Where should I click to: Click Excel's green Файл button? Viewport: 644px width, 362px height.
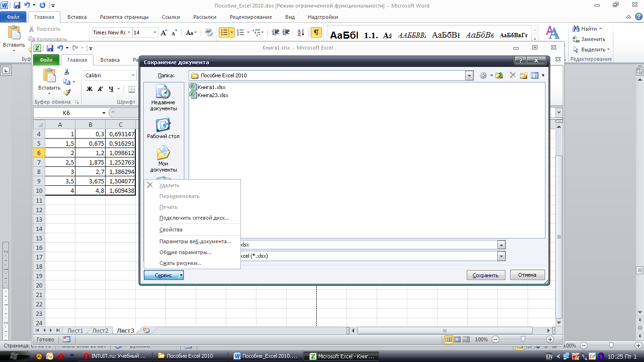pyautogui.click(x=46, y=60)
